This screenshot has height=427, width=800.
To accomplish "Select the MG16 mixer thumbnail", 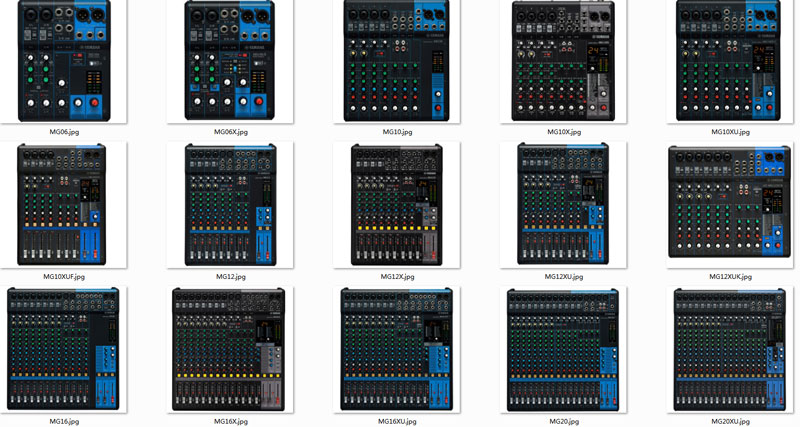I will (64, 349).
